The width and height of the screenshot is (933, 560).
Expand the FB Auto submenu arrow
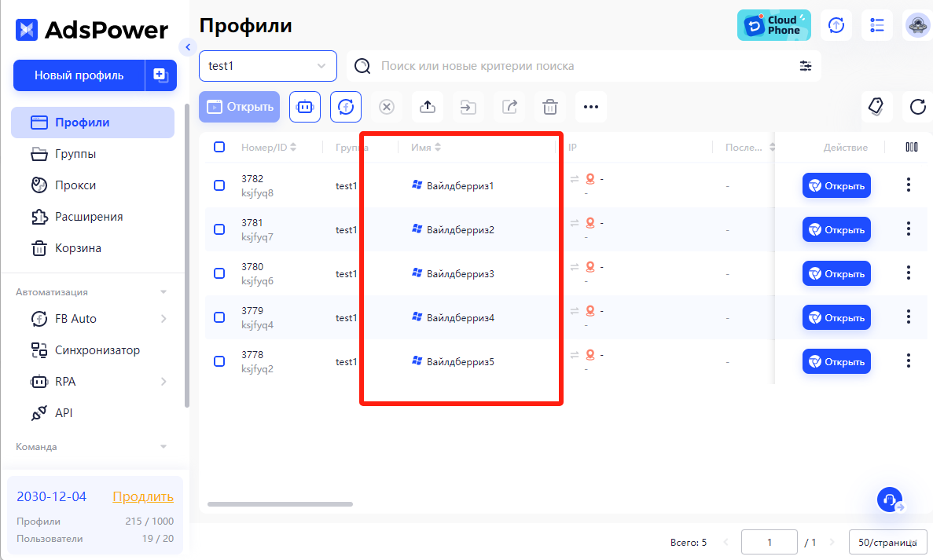163,319
